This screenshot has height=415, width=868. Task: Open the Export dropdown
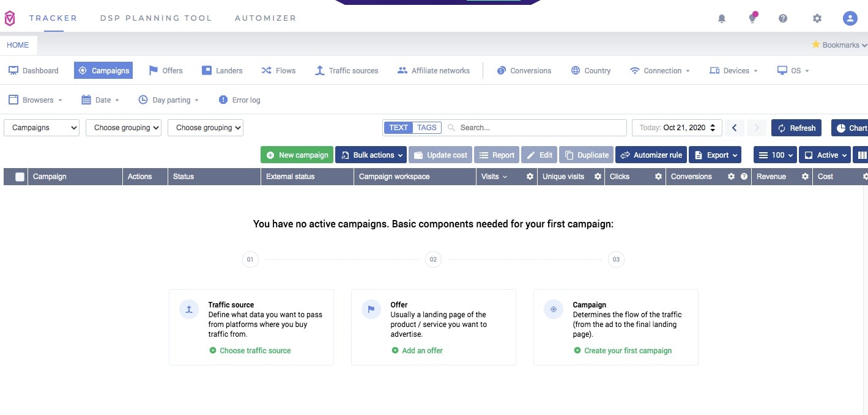[715, 155]
